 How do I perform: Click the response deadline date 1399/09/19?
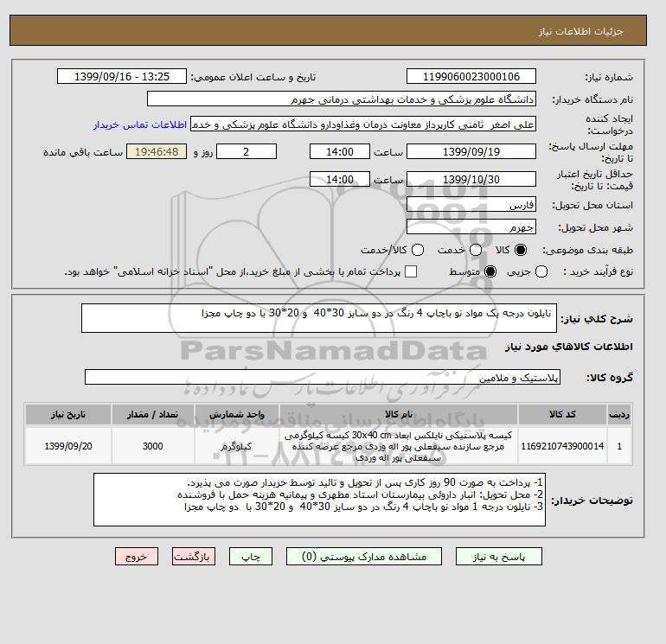click(x=471, y=151)
